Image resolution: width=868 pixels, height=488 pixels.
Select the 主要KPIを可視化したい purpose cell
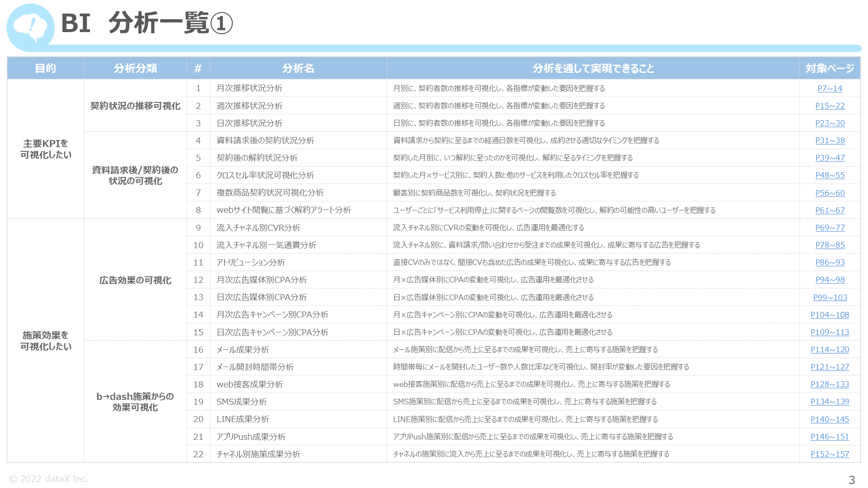point(46,149)
